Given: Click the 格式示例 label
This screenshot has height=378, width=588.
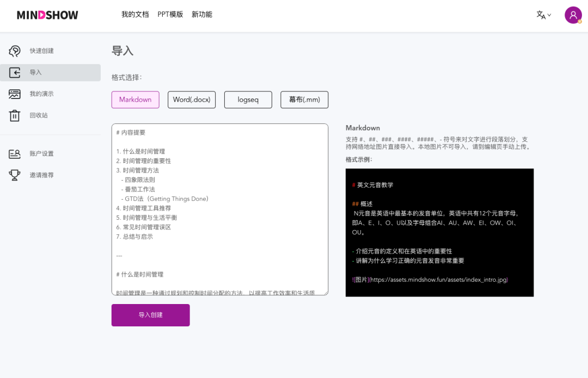Looking at the screenshot, I should tap(359, 159).
